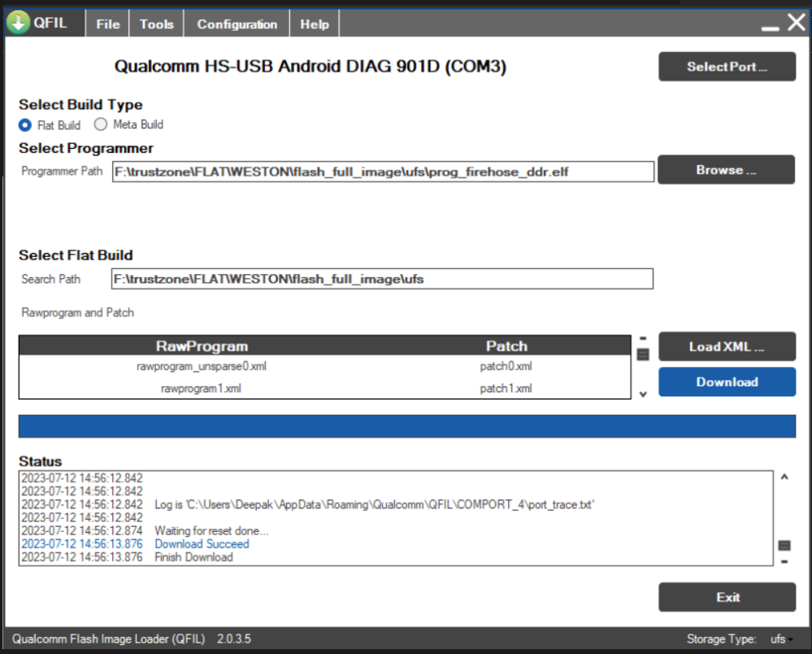
Task: Click the Browse button for programmer path
Action: coord(726,169)
